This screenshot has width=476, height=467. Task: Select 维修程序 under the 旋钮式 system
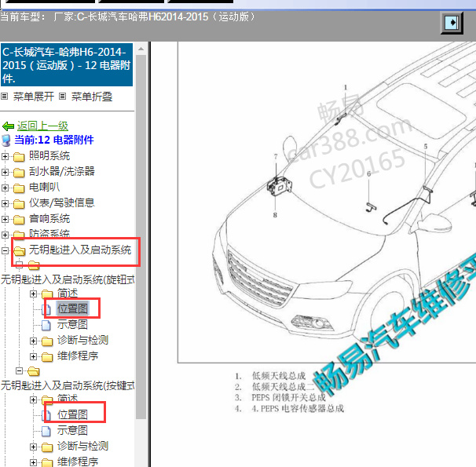[78, 356]
